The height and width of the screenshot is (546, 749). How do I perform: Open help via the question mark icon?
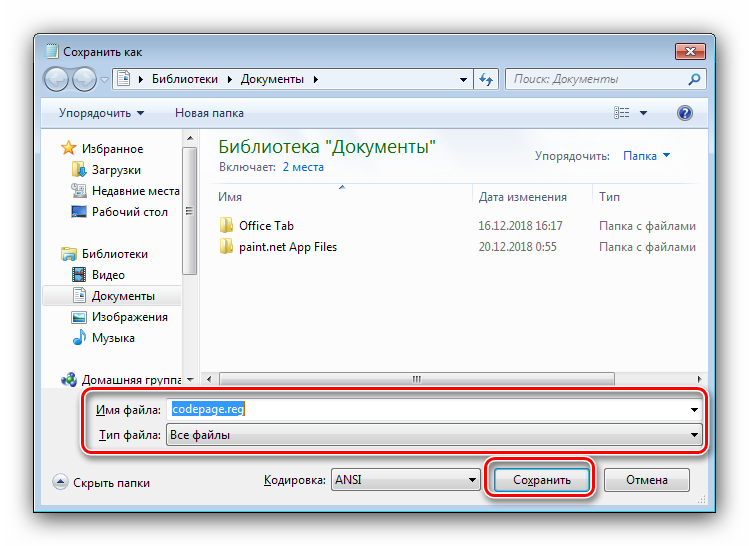(x=685, y=113)
